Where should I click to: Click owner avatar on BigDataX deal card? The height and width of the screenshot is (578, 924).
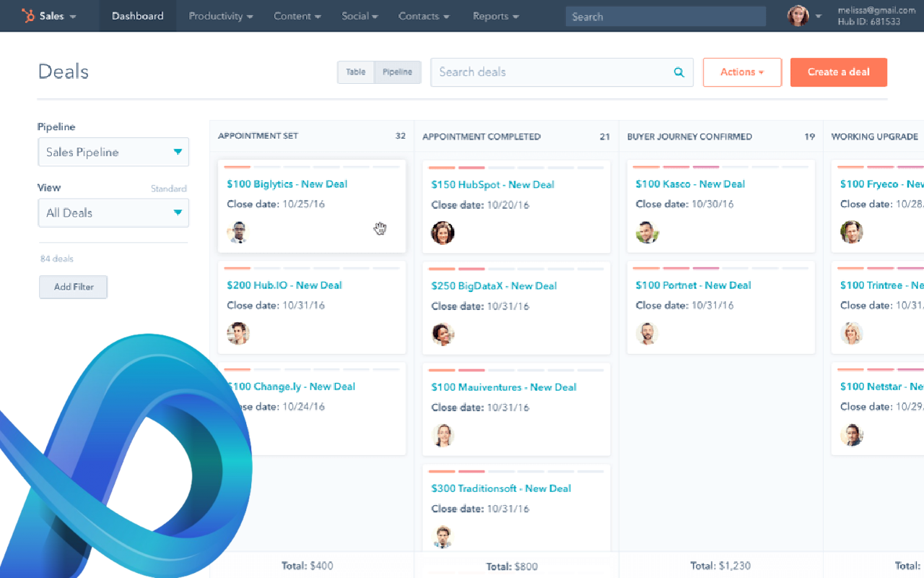click(x=443, y=334)
